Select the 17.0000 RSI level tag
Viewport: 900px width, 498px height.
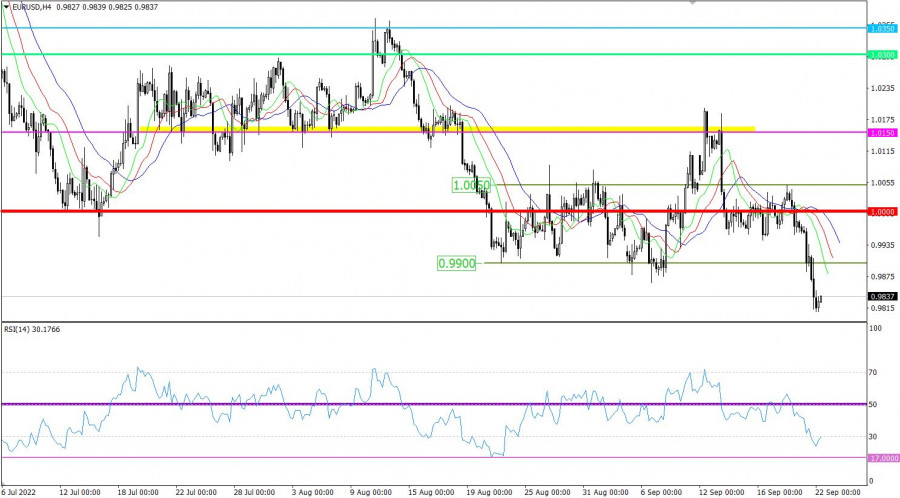882,458
